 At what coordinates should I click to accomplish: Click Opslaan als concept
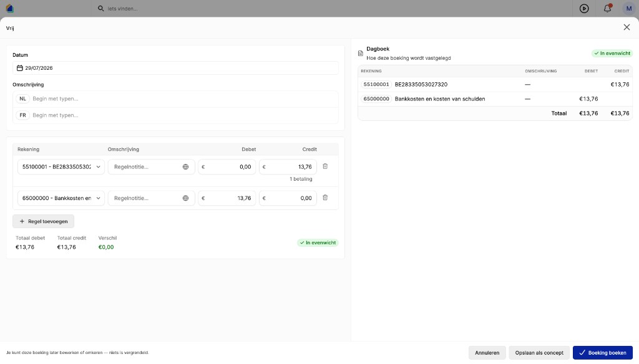(539, 353)
